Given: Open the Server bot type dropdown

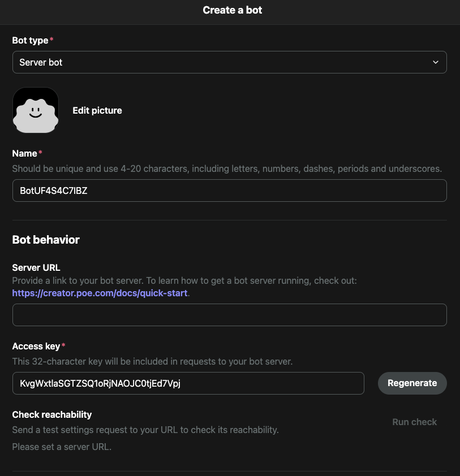Looking at the screenshot, I should 229,62.
